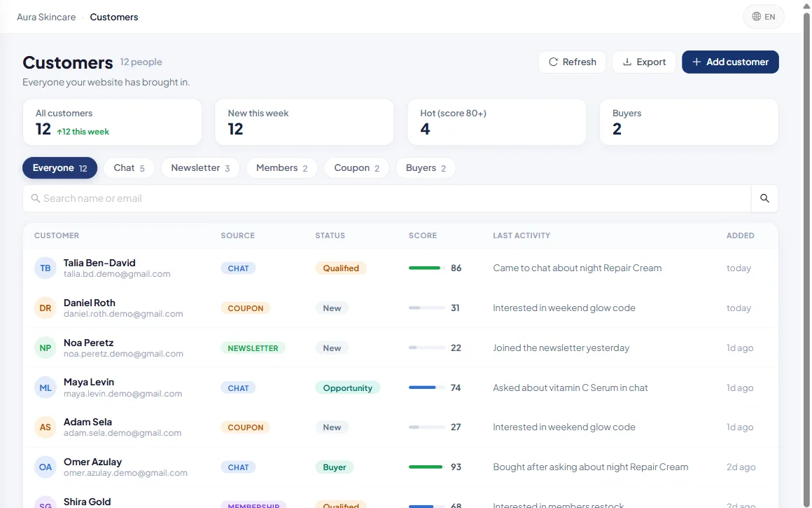Export the customer list
812x508 pixels.
pyautogui.click(x=644, y=62)
